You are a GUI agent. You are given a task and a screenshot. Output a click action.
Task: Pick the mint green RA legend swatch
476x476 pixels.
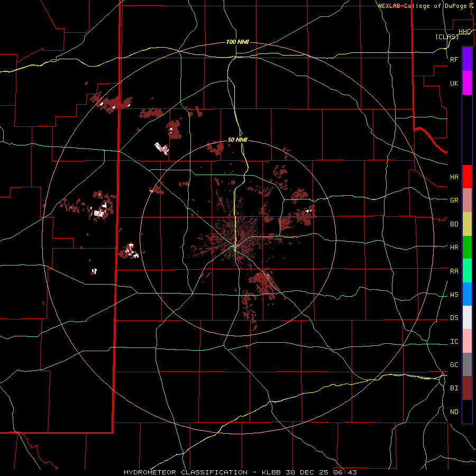(467, 271)
